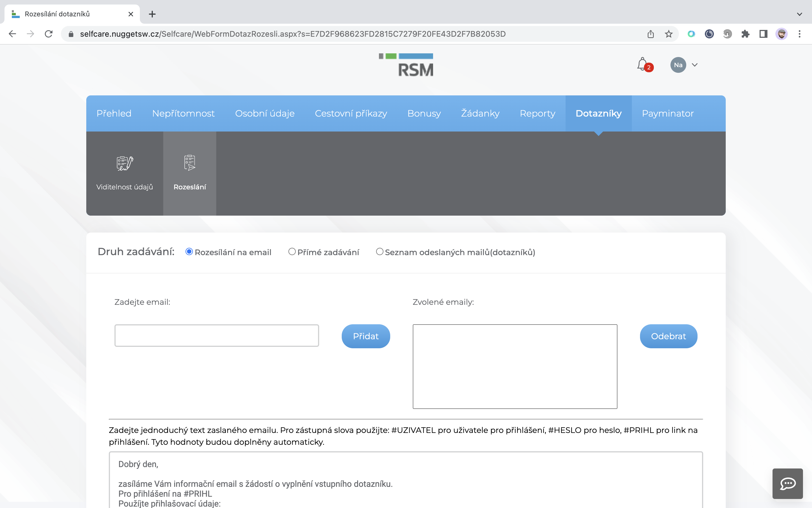Viewport: 812px width, 508px height.
Task: Open the notifications bell icon
Action: [642, 64]
